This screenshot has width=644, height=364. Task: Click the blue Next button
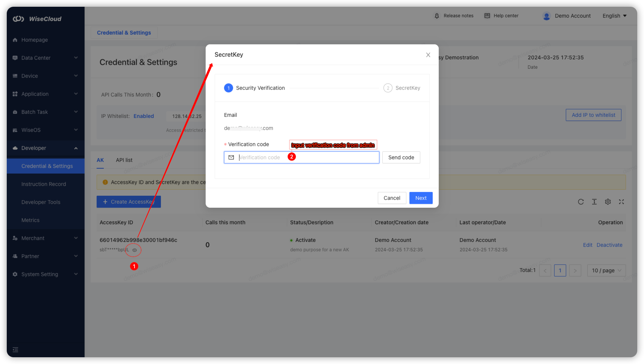tap(421, 198)
